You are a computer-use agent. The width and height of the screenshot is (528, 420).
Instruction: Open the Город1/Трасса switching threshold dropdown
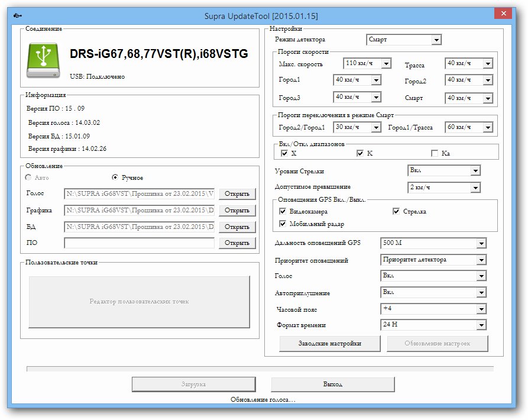click(469, 127)
